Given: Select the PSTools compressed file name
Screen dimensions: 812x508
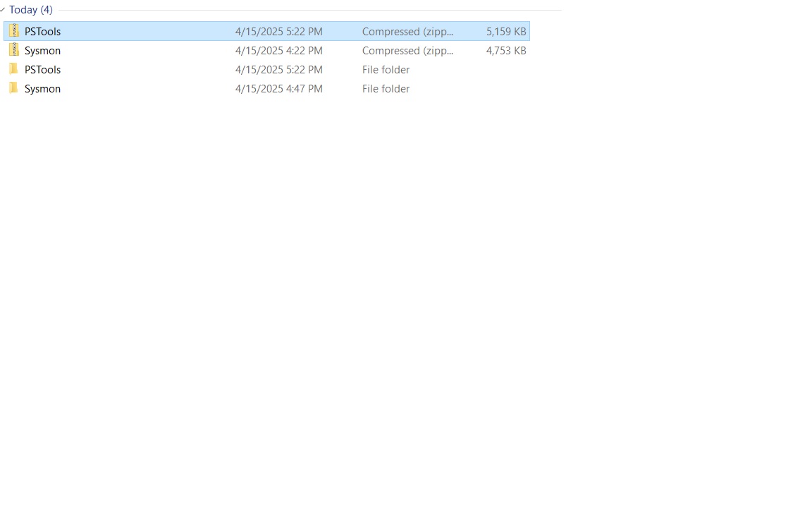Looking at the screenshot, I should (x=42, y=32).
